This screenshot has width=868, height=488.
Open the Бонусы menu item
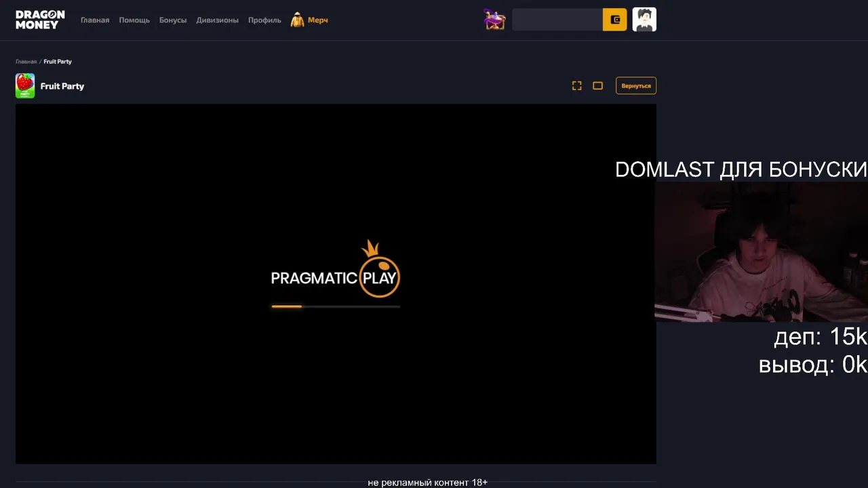[x=173, y=20]
